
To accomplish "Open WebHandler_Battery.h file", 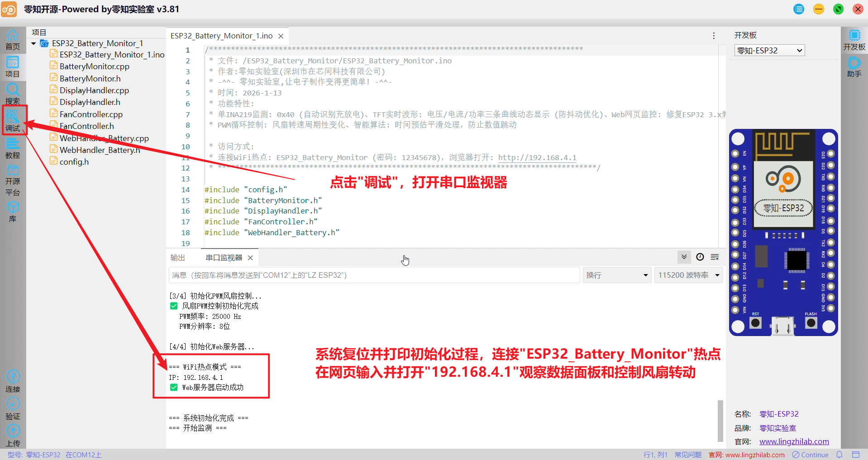I will pyautogui.click(x=95, y=150).
